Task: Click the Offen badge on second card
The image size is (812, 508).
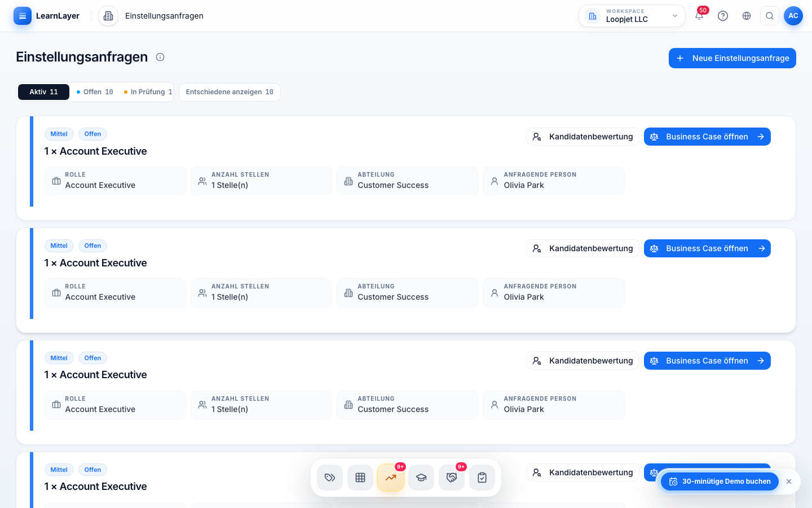Action: tap(92, 246)
